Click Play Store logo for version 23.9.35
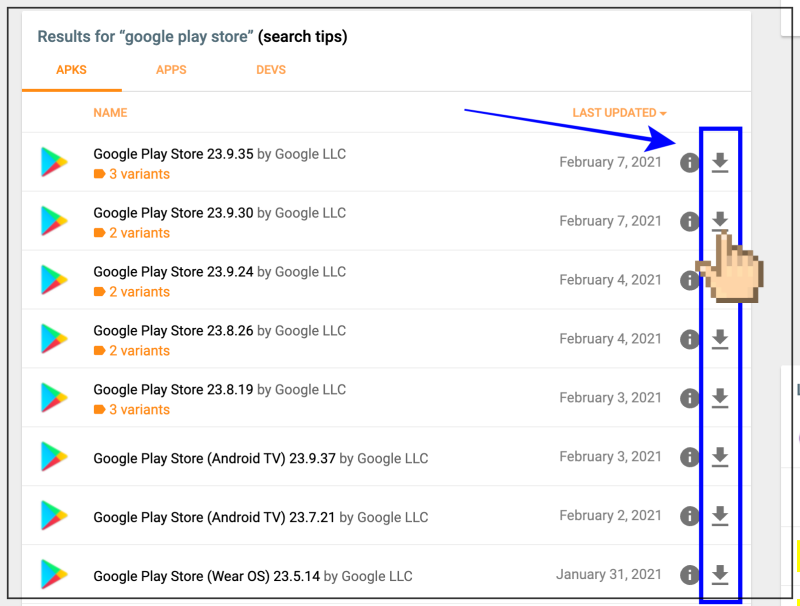Viewport: 800px width, 606px height. [54, 162]
